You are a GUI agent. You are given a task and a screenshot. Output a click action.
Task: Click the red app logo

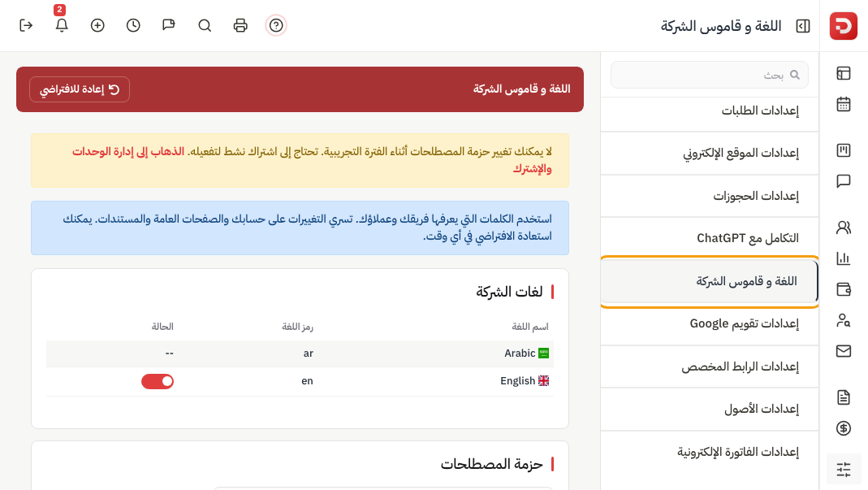[x=843, y=26]
